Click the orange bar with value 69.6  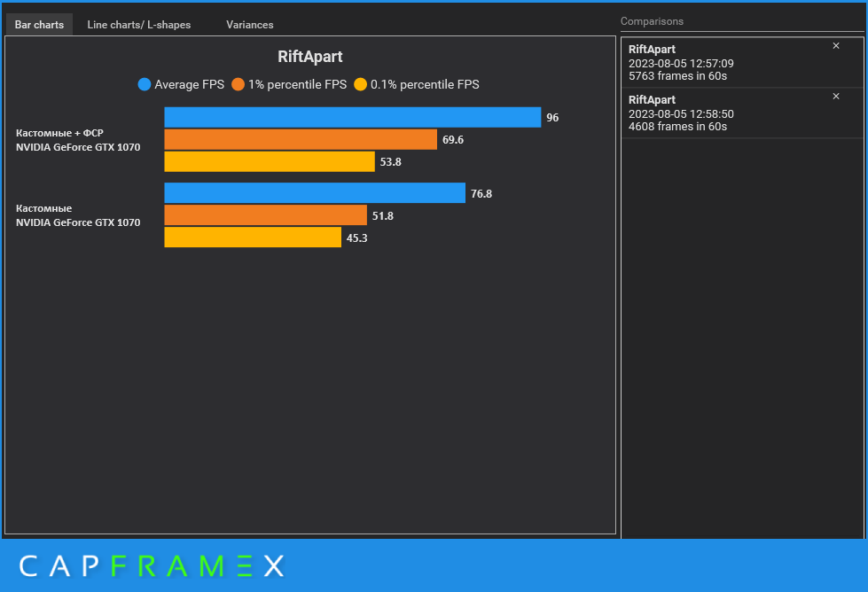pos(301,139)
